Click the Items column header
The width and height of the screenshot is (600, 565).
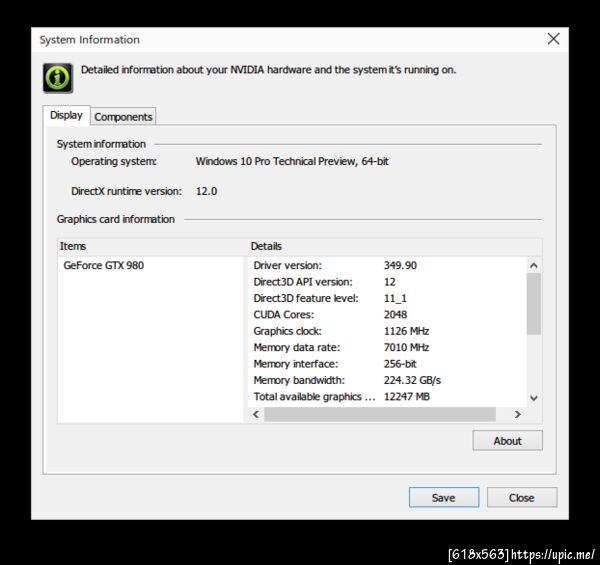pyautogui.click(x=152, y=246)
